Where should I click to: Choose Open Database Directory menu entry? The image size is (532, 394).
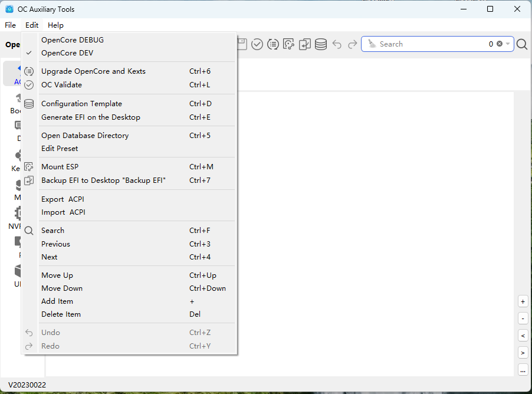pos(85,136)
